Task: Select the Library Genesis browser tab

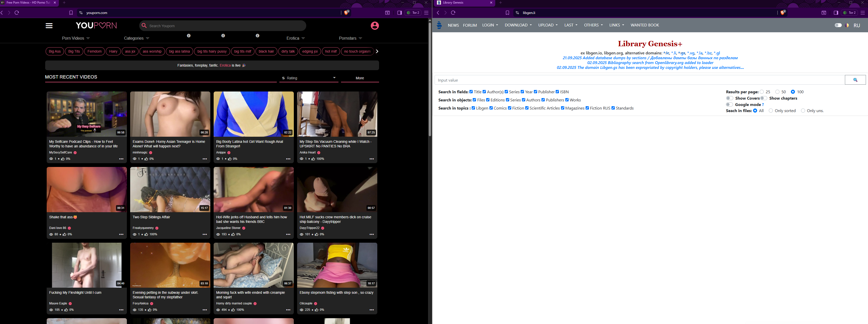Action: 465,3
